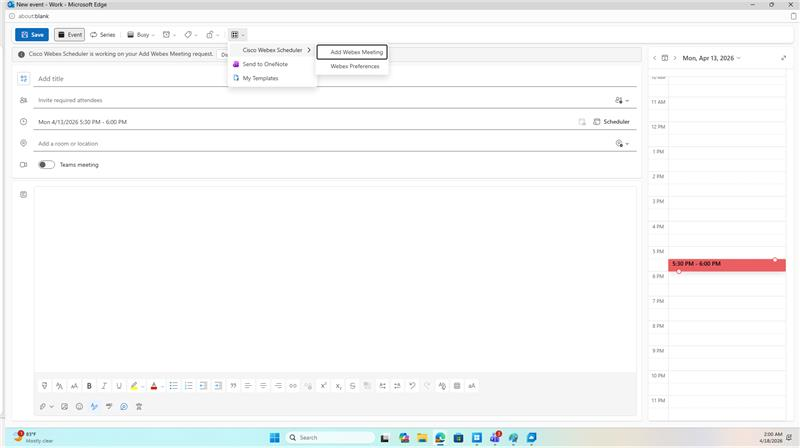Select the 5:30 PM - 6:00 PM calendar block
This screenshot has width=800, height=448.
click(727, 265)
